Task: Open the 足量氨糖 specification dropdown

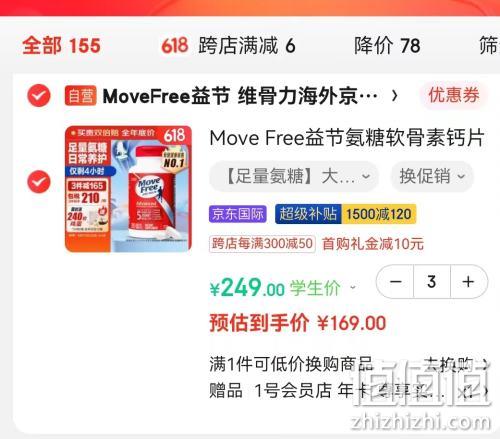Action: click(294, 176)
